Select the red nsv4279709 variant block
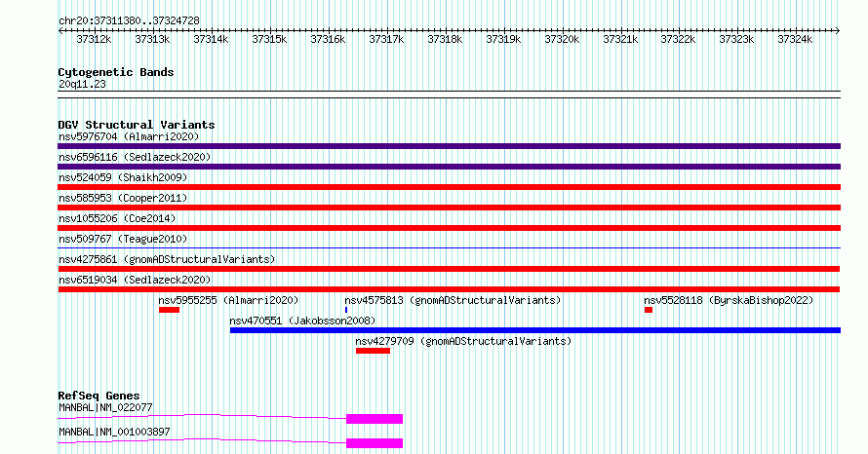Image resolution: width=868 pixels, height=454 pixels. (374, 351)
